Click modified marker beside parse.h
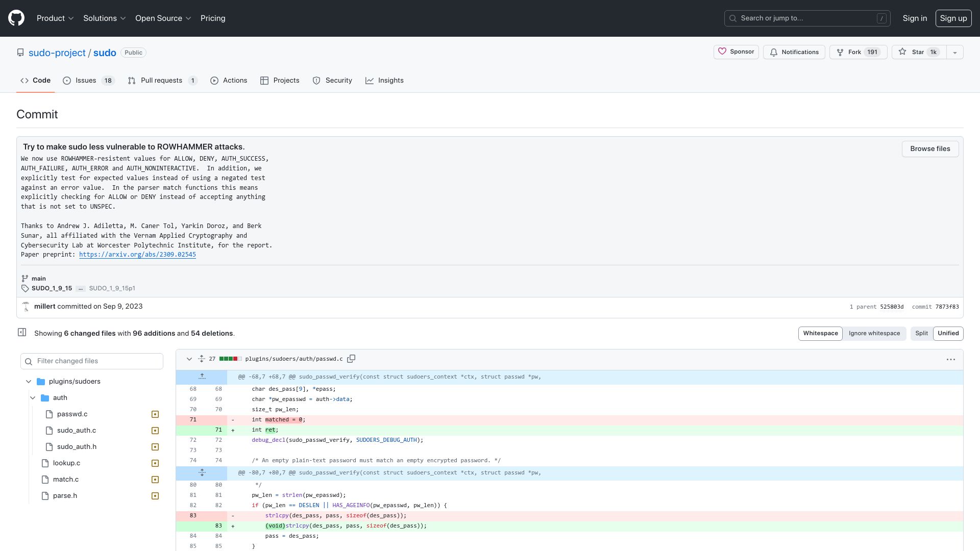The image size is (980, 551). coord(155,496)
